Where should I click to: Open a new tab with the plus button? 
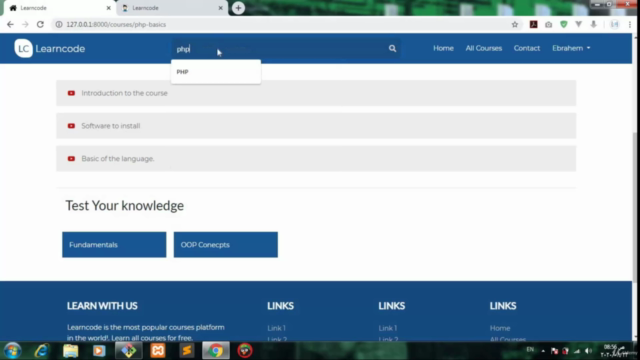(x=238, y=8)
